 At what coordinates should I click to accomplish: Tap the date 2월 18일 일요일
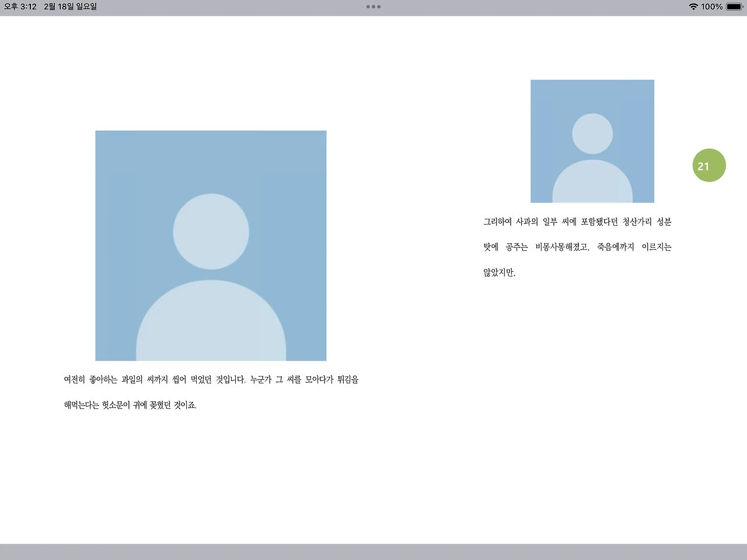tap(71, 7)
